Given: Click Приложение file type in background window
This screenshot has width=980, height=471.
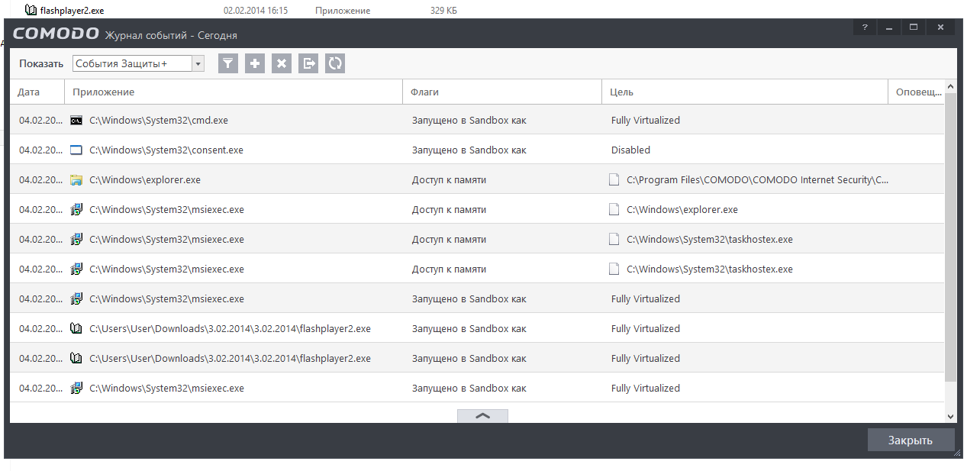Looking at the screenshot, I should click(x=343, y=11).
